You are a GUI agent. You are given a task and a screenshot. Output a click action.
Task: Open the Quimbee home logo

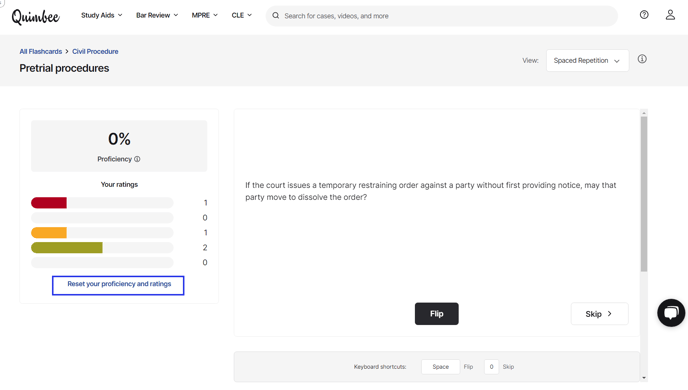[x=36, y=16]
